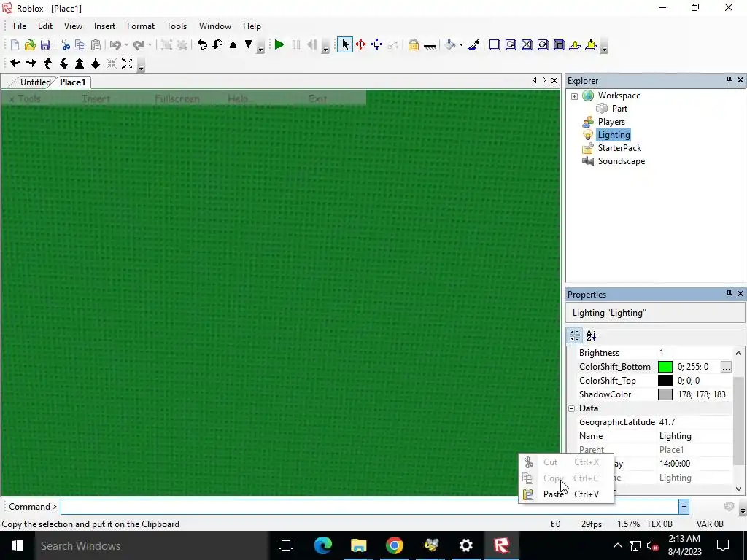Click the GeographicLatitude value 41.7
This screenshot has height=560, width=747.
[694, 422]
